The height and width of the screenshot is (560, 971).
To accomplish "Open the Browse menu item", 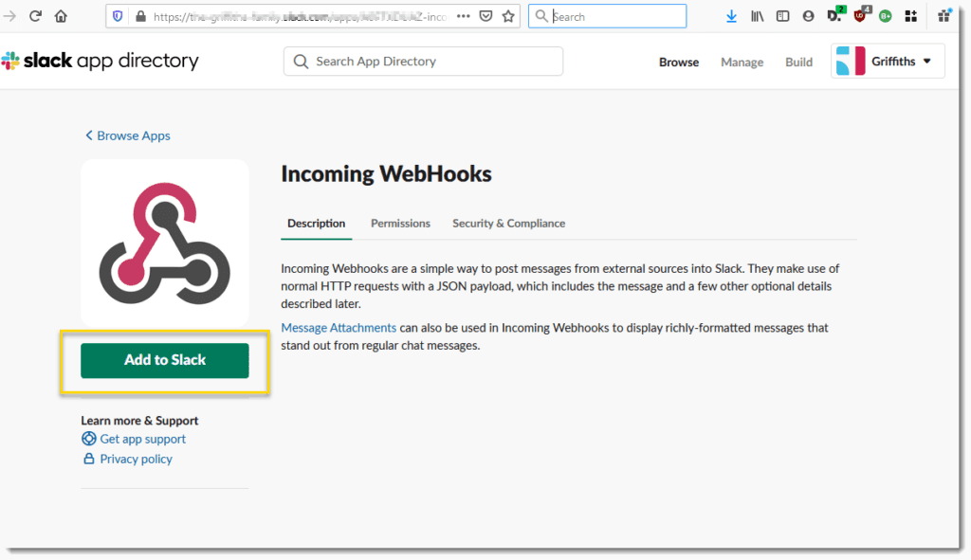I will (679, 62).
